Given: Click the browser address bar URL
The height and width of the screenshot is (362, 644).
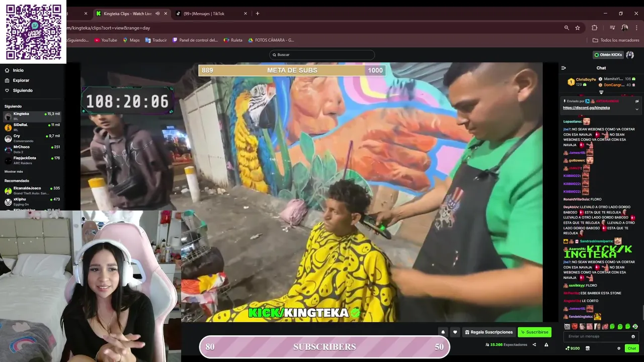Looking at the screenshot, I should 108,28.
